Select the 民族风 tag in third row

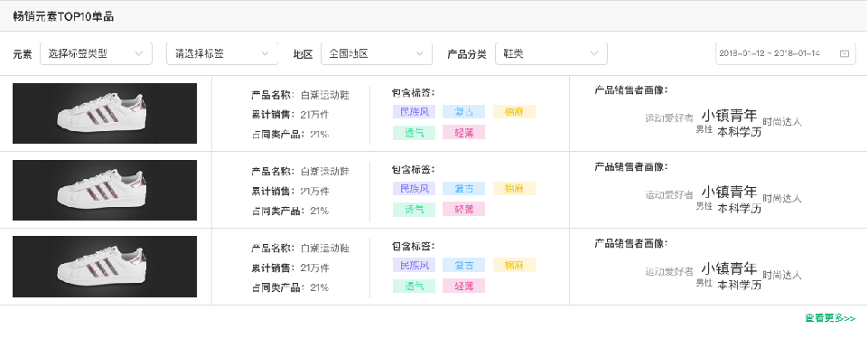click(x=414, y=265)
